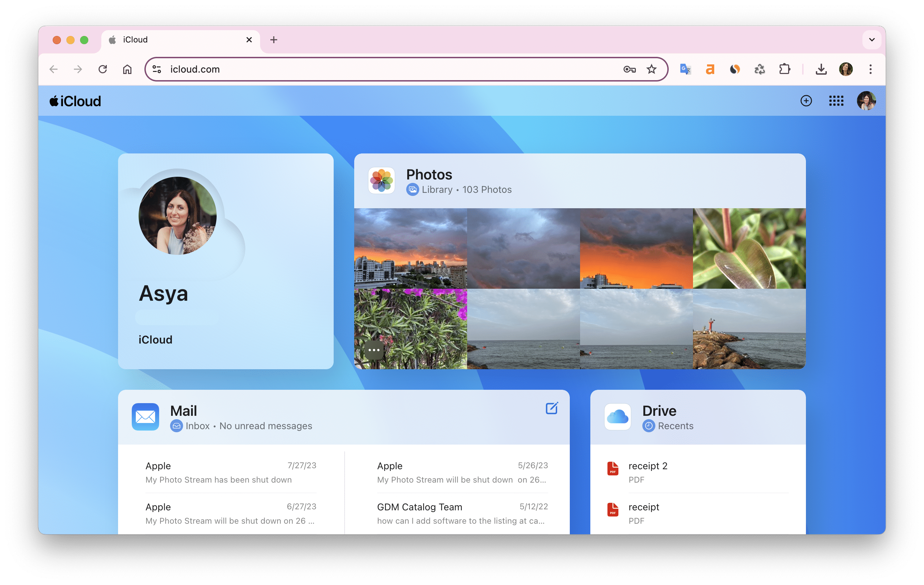Image resolution: width=924 pixels, height=585 pixels.
Task: Click the iCloud plus create button
Action: [x=806, y=101]
